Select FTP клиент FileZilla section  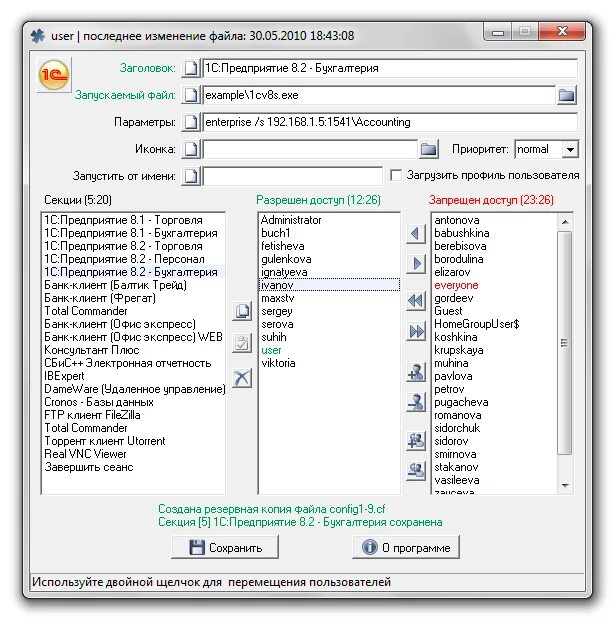(134, 415)
